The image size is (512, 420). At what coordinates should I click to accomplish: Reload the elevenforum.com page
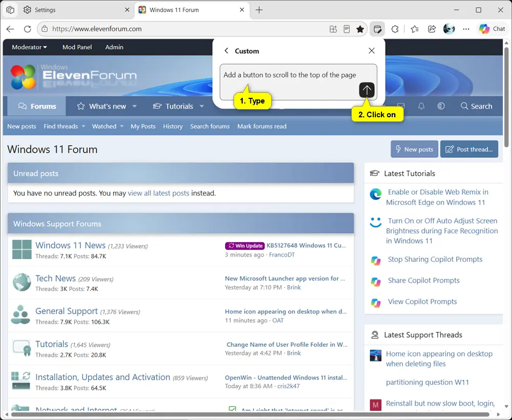[x=28, y=29]
